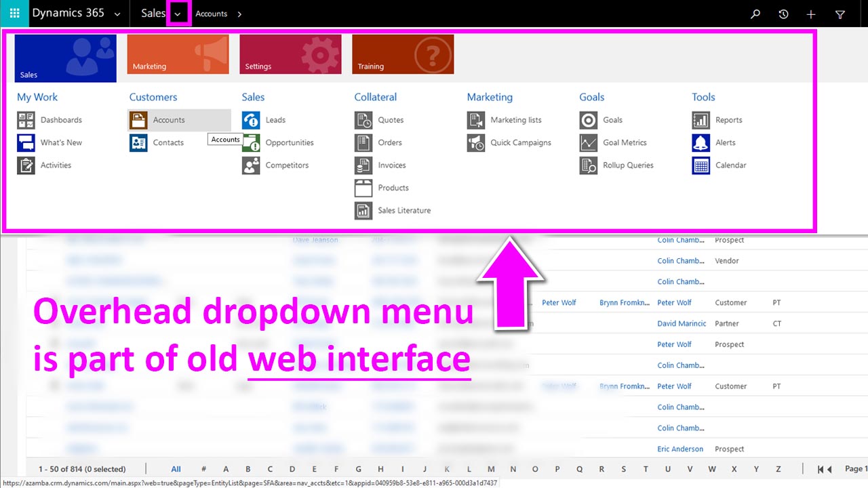The width and height of the screenshot is (868, 488).
Task: Click the CT state cell
Action: click(x=777, y=323)
